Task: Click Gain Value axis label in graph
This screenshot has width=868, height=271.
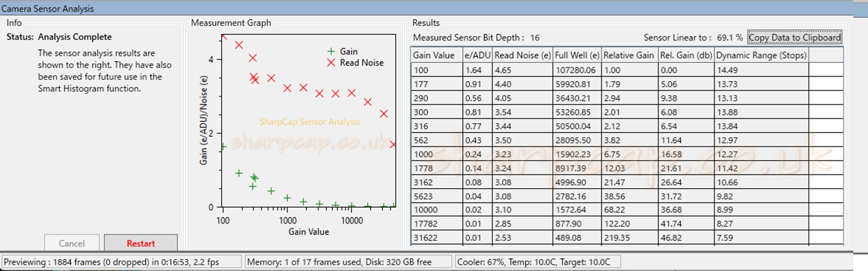Action: tap(309, 231)
